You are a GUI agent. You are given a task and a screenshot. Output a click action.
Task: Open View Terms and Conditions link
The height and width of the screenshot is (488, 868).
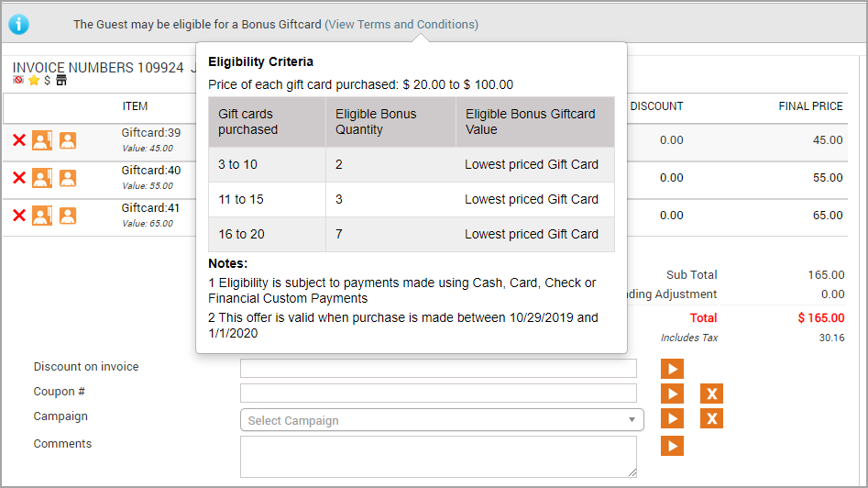pyautogui.click(x=401, y=25)
